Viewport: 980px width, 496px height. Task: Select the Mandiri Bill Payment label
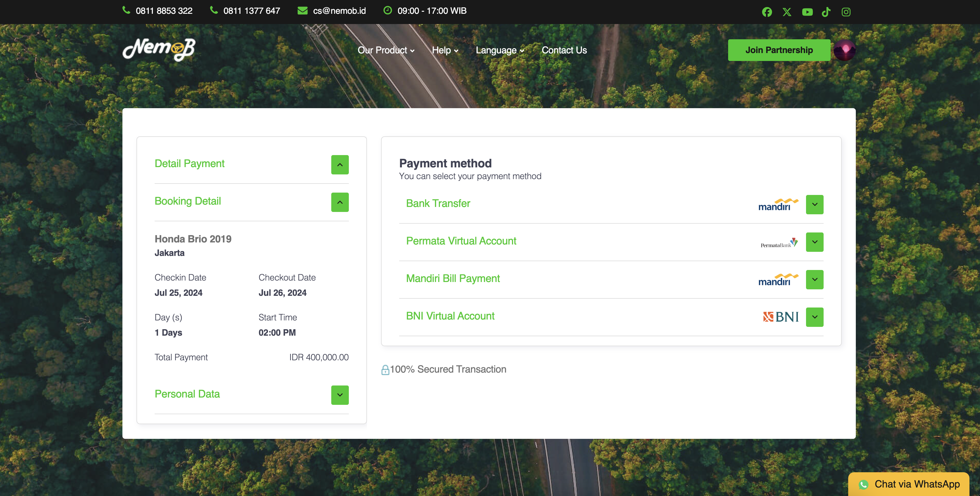453,278
